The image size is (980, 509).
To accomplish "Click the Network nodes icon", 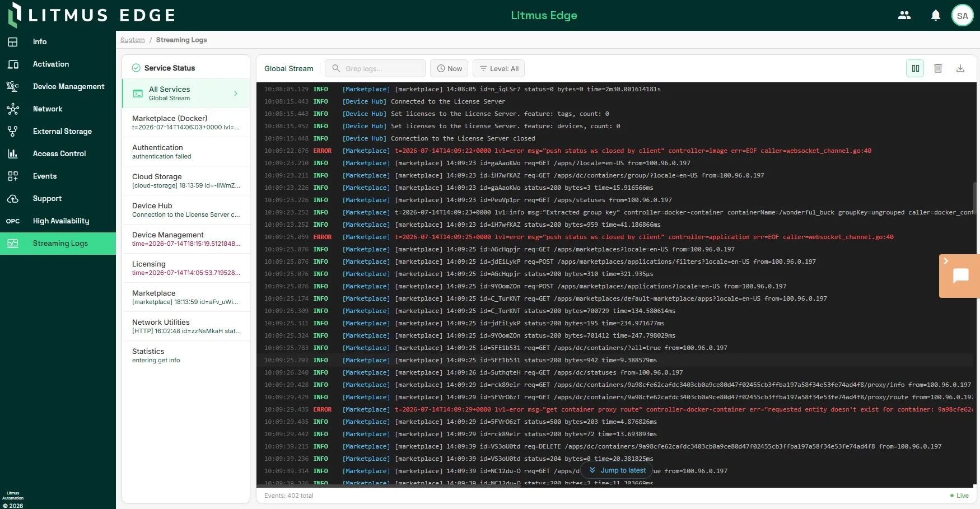I will 13,109.
